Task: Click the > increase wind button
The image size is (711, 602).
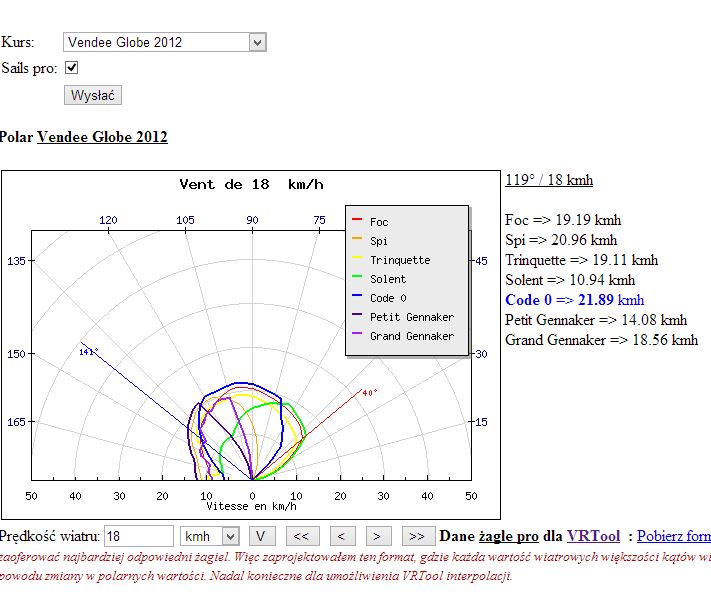Action: tap(379, 536)
